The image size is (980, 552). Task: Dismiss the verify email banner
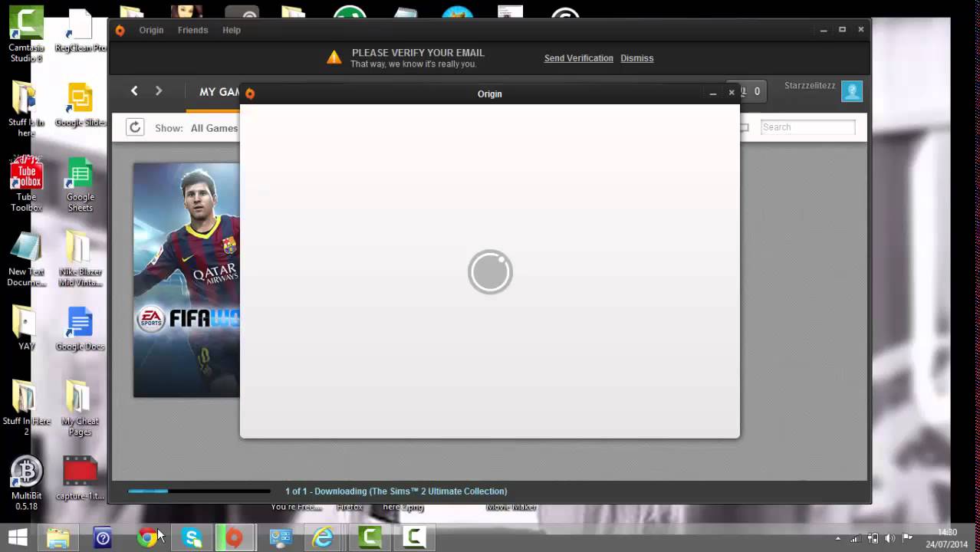coord(637,58)
